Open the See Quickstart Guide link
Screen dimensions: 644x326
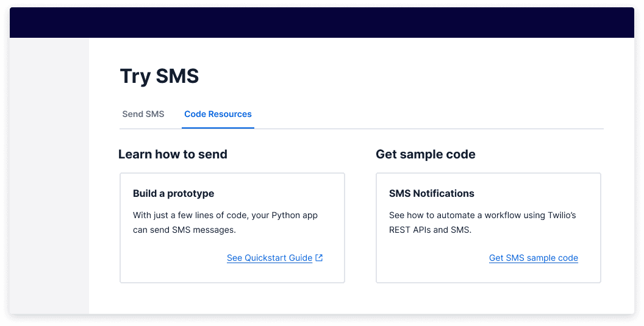point(269,258)
